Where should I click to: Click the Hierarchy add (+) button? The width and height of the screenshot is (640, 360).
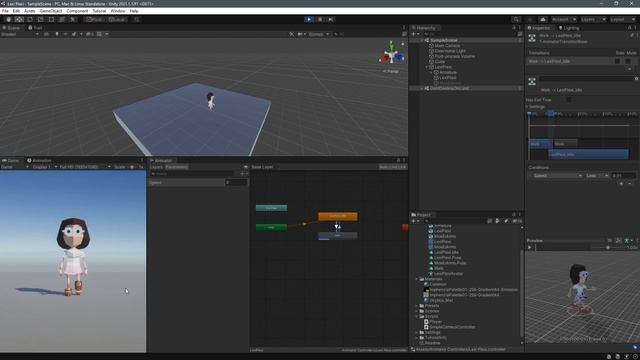tap(415, 34)
